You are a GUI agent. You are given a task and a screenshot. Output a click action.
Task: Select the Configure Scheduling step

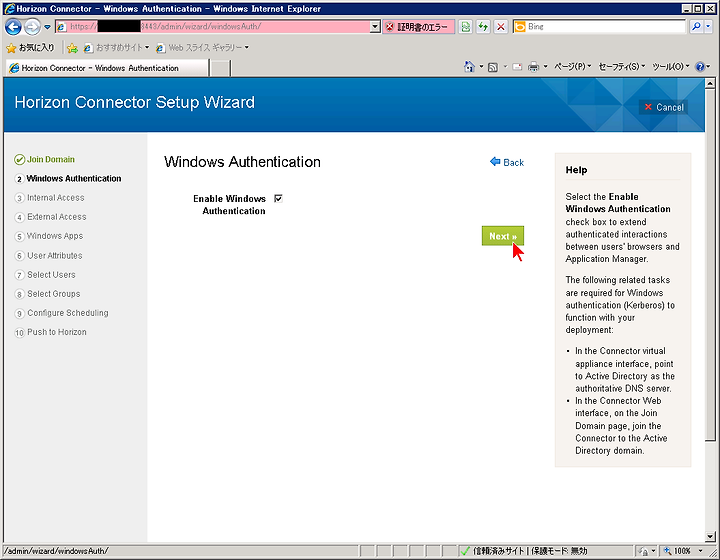pos(62,313)
